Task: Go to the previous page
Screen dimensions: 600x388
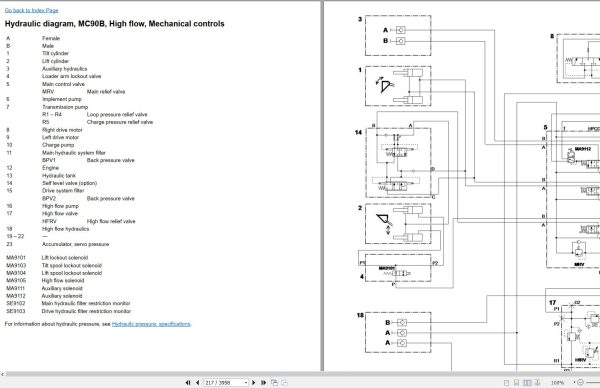Action: (x=197, y=382)
